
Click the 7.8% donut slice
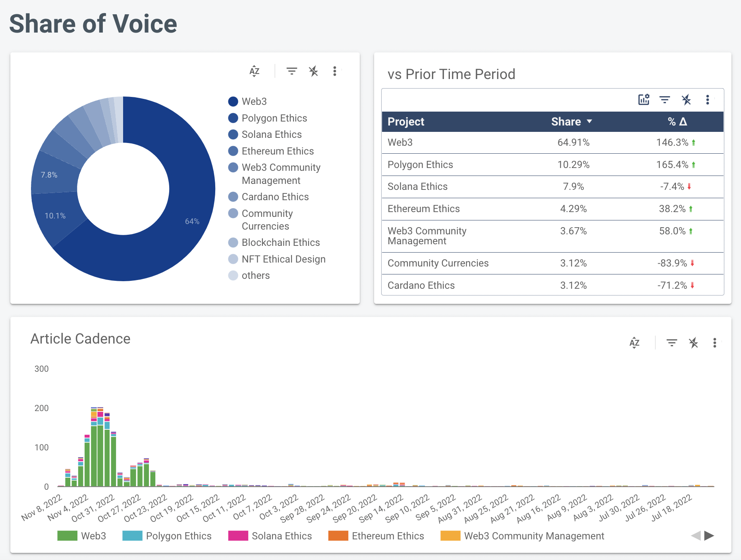49,175
